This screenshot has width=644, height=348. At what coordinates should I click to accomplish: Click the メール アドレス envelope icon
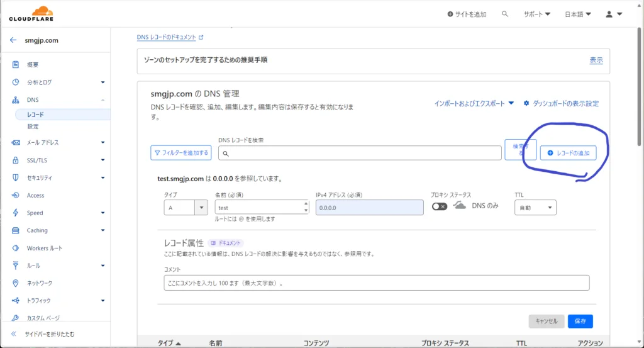click(16, 143)
